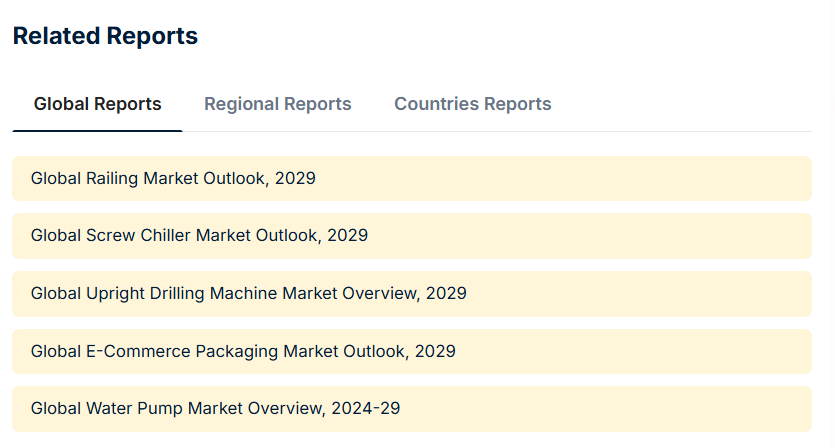
Task: Open Global Railing Market Outlook, 2029 report
Action: point(173,178)
